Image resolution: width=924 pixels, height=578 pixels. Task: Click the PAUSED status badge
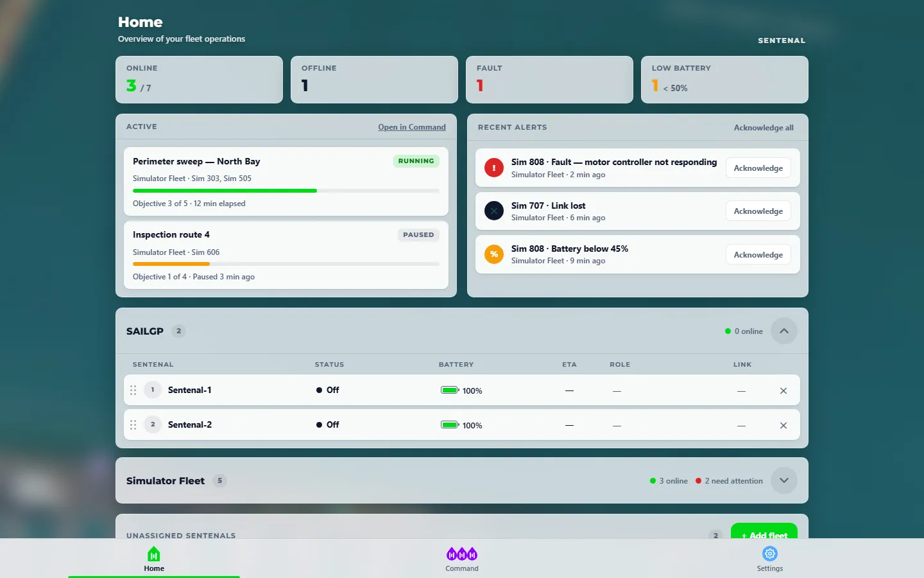pos(418,235)
